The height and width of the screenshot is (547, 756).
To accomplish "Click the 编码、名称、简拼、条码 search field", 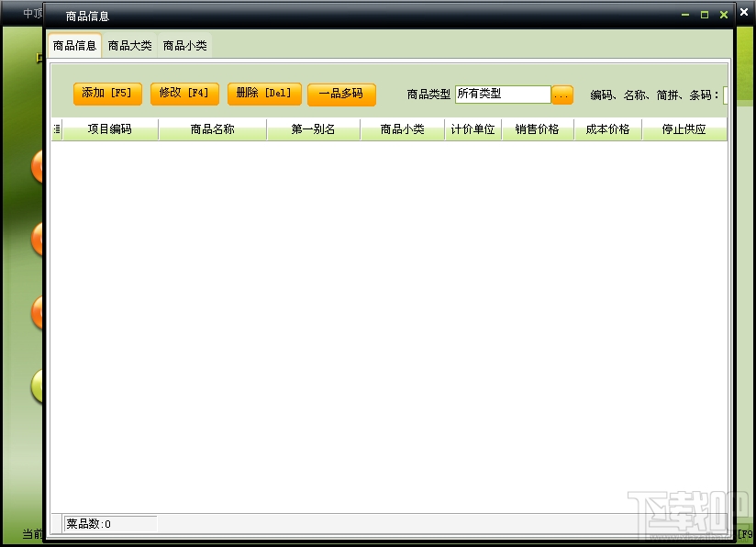I will 725,95.
